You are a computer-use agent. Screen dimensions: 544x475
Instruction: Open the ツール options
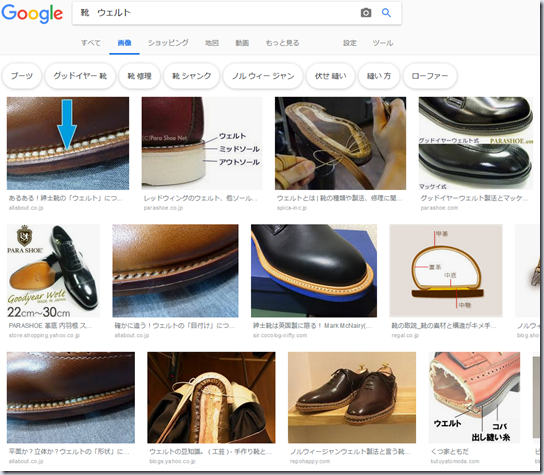[383, 43]
